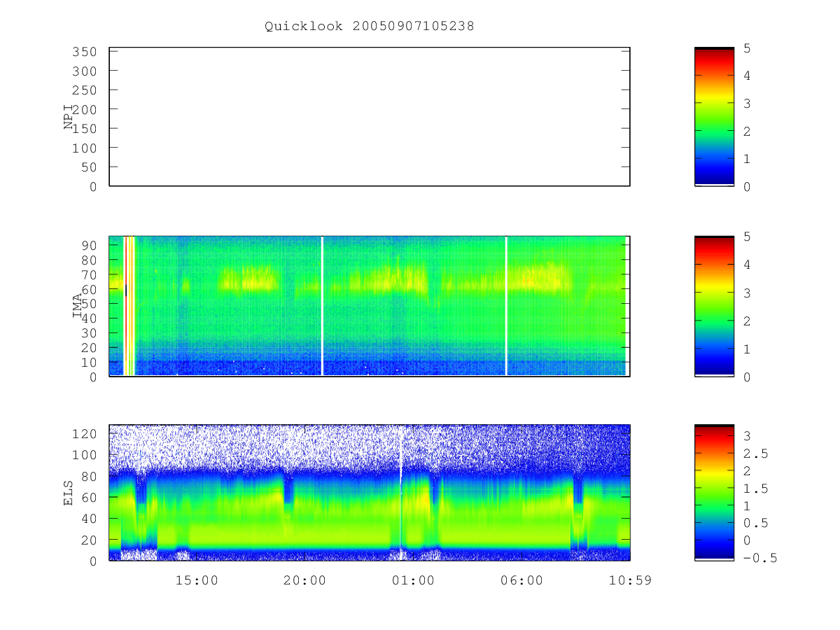Click the 20:00 time tick label
The image size is (840, 630).
tap(304, 580)
